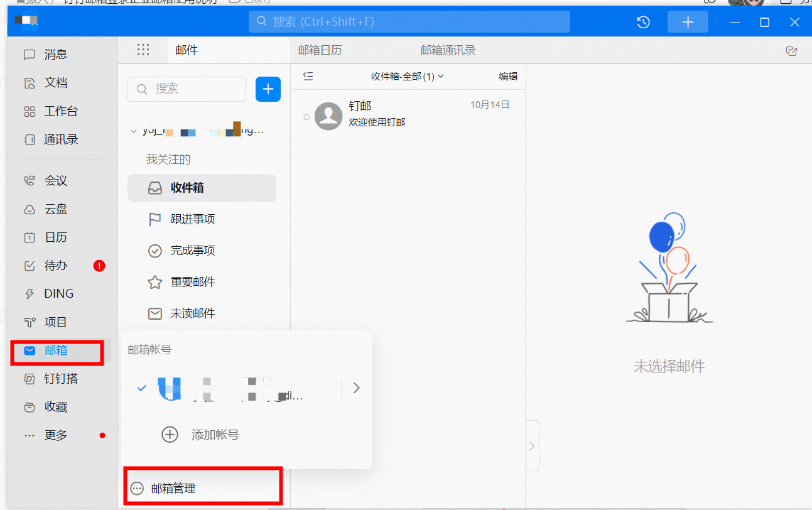This screenshot has height=510, width=812.
Task: Click 添加帐号 to add an account
Action: tap(214, 435)
